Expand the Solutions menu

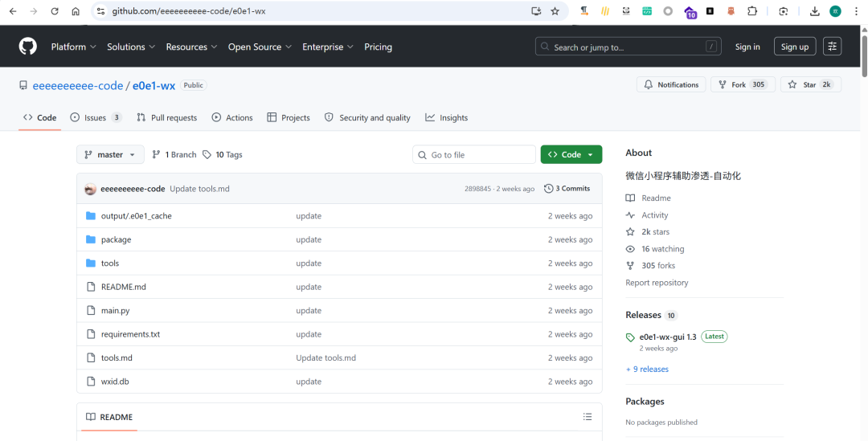point(131,47)
